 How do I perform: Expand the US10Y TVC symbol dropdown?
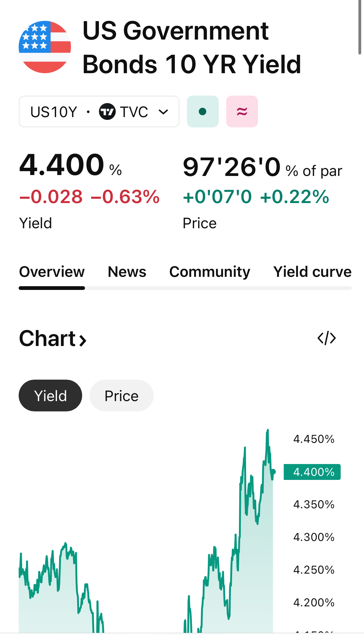99,111
